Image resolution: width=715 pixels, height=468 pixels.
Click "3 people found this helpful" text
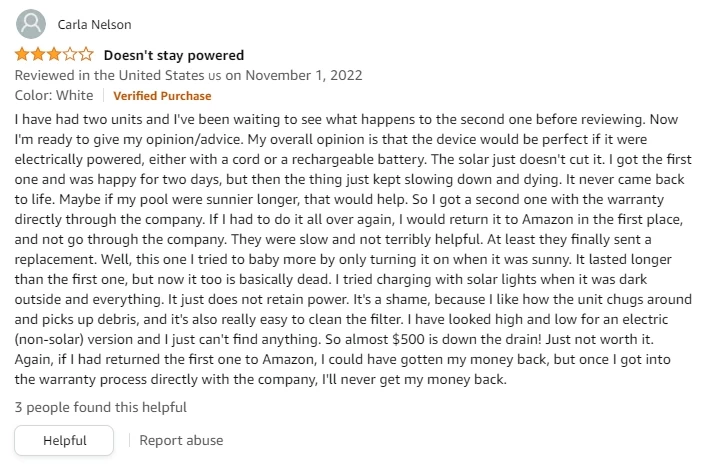tap(101, 407)
